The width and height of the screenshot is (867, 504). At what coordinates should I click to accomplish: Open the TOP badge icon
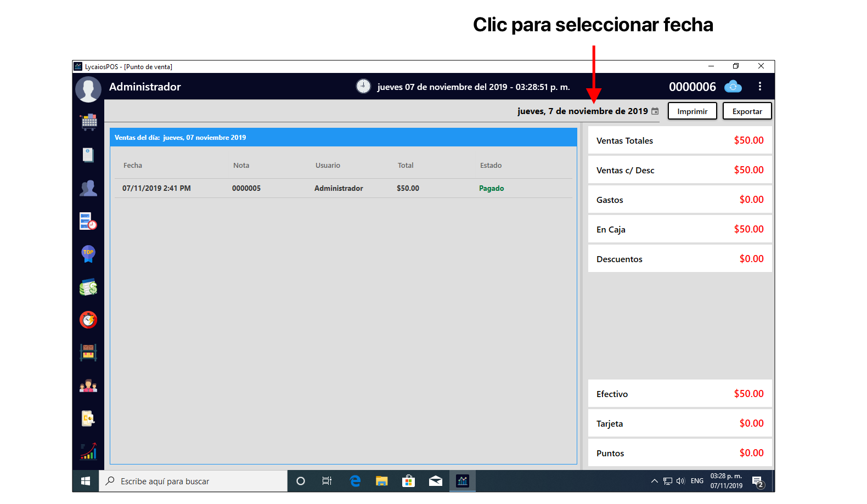tap(88, 254)
